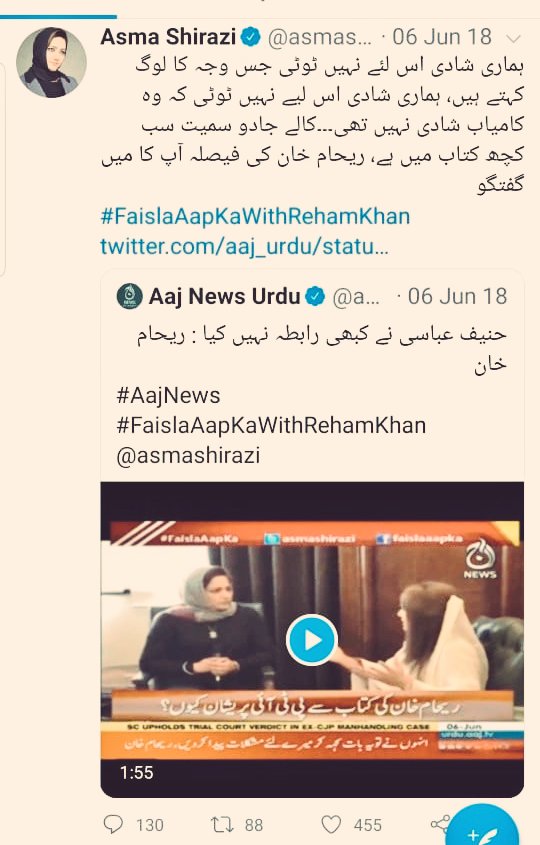Tap the #AajNews hashtag in the quoted tweet
This screenshot has width=540, height=845.
point(168,396)
